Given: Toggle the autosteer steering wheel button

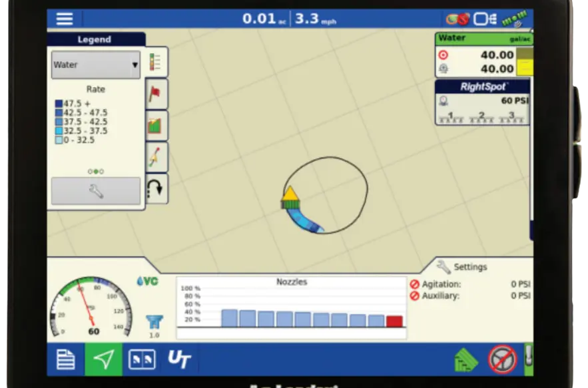Looking at the screenshot, I should pyautogui.click(x=502, y=360).
